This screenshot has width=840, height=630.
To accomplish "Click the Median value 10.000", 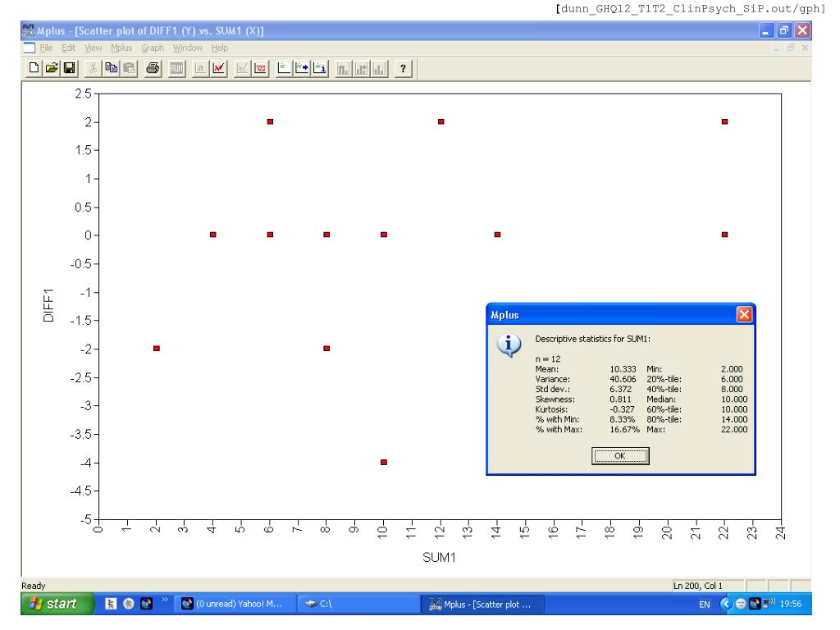I will pyautogui.click(x=734, y=399).
